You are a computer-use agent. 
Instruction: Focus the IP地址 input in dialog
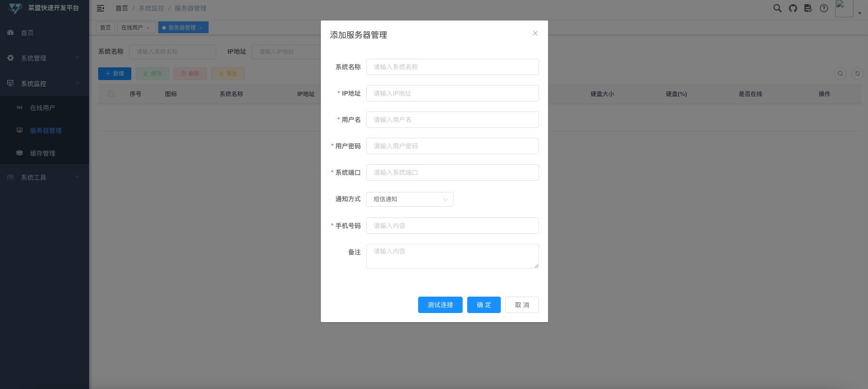tap(453, 93)
